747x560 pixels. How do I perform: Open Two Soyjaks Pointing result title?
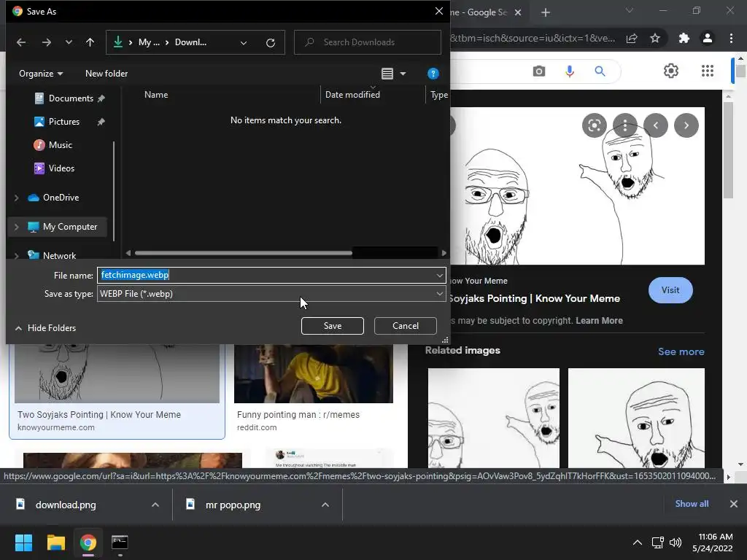(x=99, y=415)
